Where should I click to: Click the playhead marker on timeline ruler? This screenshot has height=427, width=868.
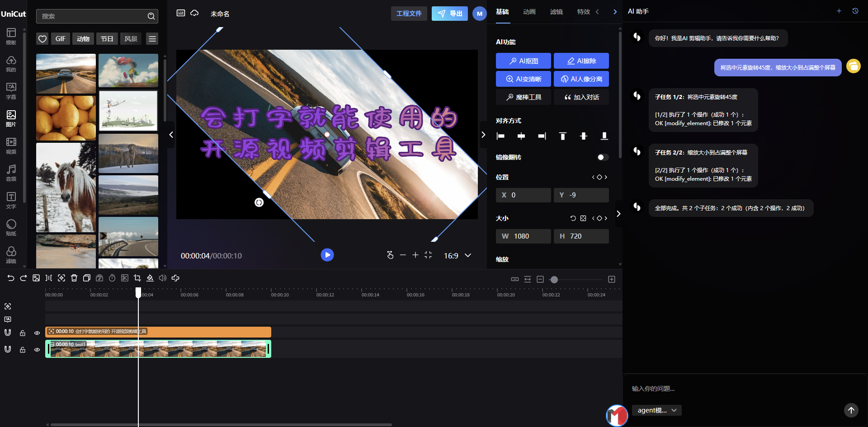tap(138, 292)
